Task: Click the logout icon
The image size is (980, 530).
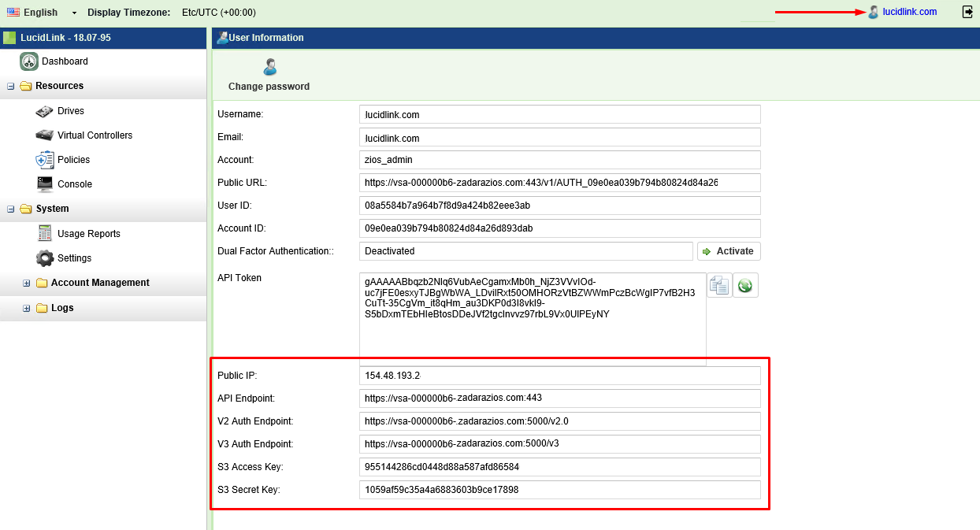Action: coord(967,12)
